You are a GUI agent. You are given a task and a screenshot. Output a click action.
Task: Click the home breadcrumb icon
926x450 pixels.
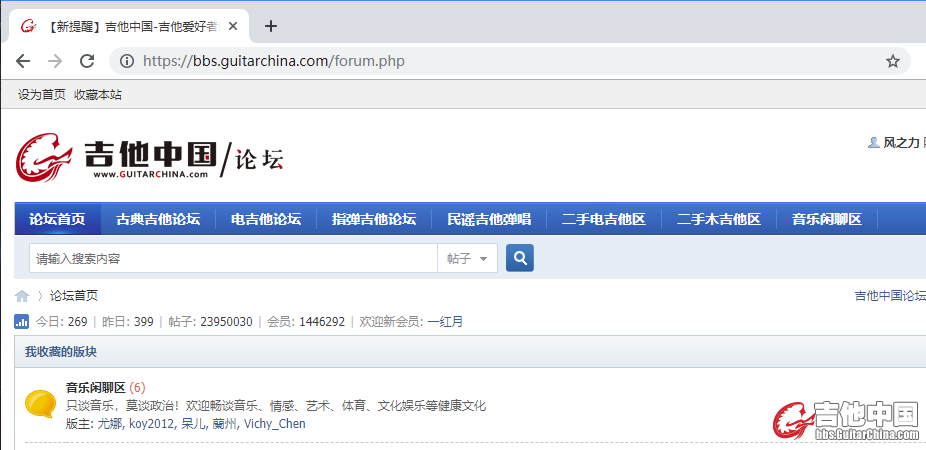tap(22, 296)
